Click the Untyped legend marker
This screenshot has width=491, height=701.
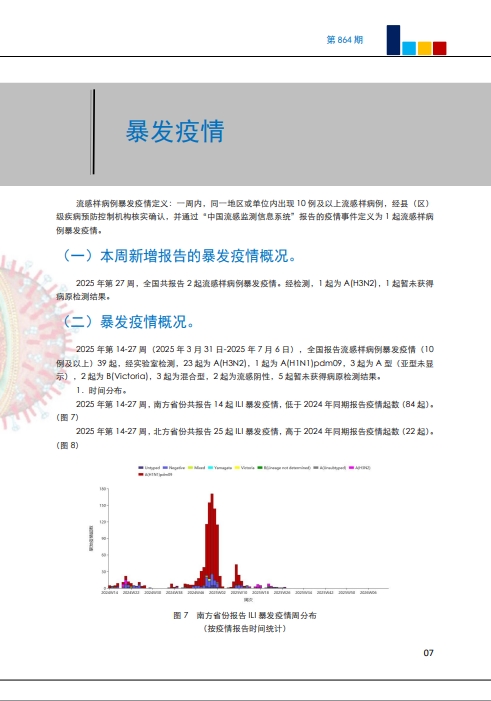pyautogui.click(x=141, y=468)
